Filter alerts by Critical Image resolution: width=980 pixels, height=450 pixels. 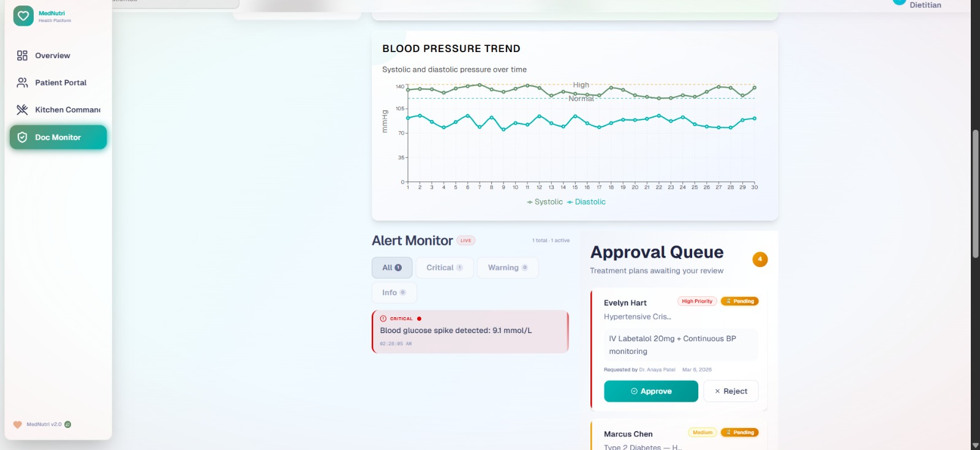(x=445, y=268)
